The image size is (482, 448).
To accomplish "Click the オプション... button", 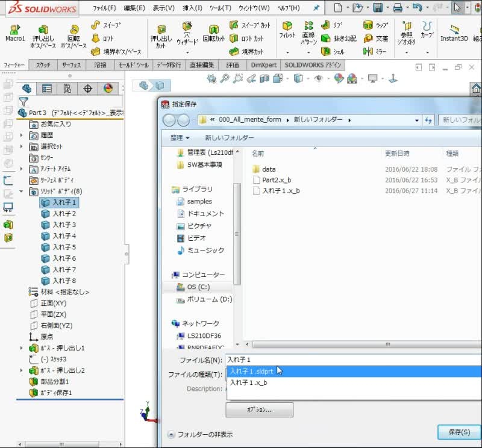I will click(260, 410).
